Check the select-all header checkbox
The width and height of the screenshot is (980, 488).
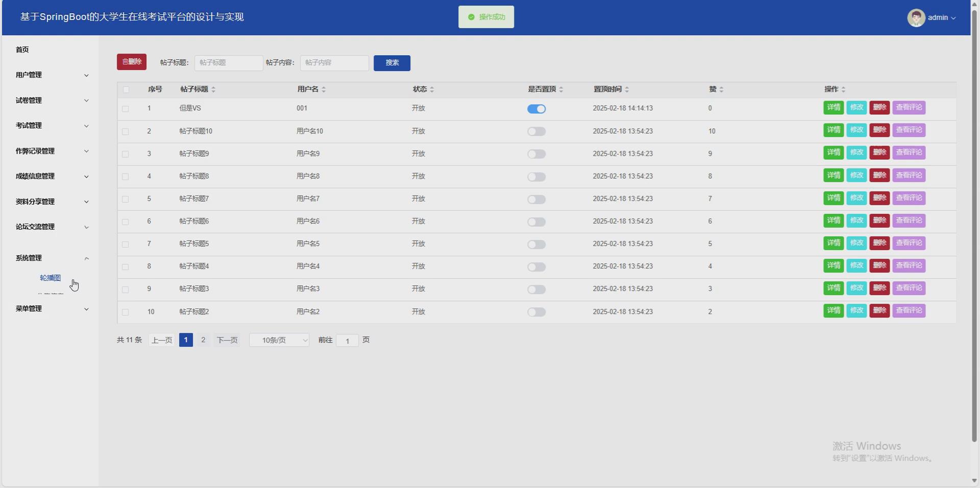pyautogui.click(x=126, y=90)
